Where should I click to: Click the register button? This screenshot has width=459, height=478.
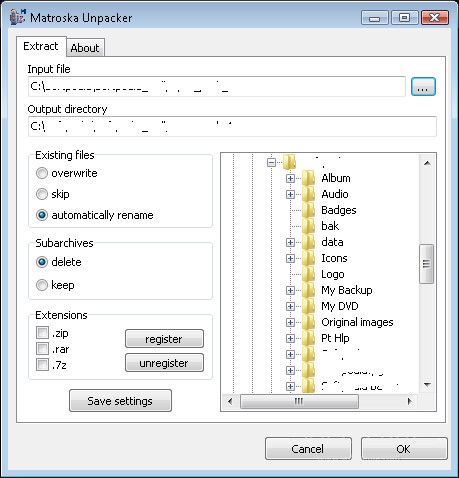[x=164, y=339]
